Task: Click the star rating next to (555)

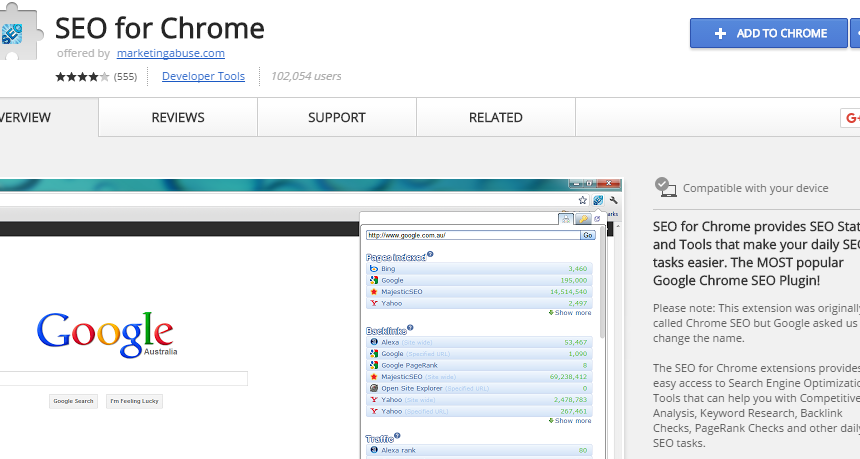Action: (x=82, y=76)
